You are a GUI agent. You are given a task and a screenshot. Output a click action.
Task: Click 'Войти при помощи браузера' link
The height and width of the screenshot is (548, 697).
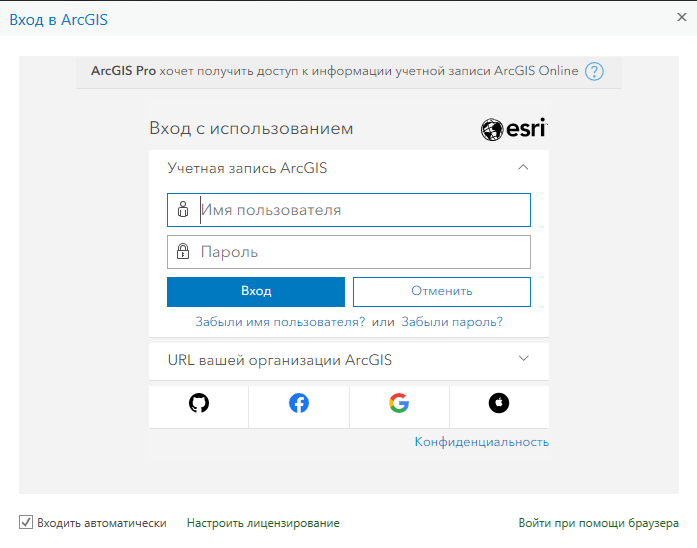click(598, 523)
